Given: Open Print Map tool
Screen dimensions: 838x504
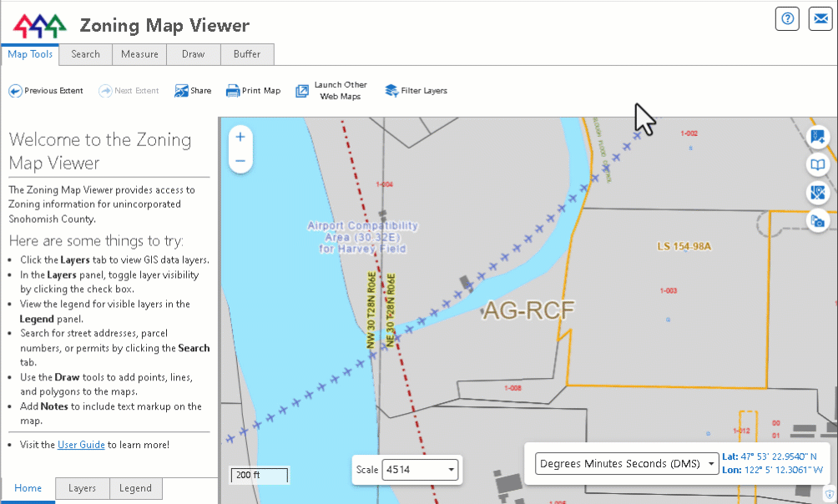Looking at the screenshot, I should 254,91.
